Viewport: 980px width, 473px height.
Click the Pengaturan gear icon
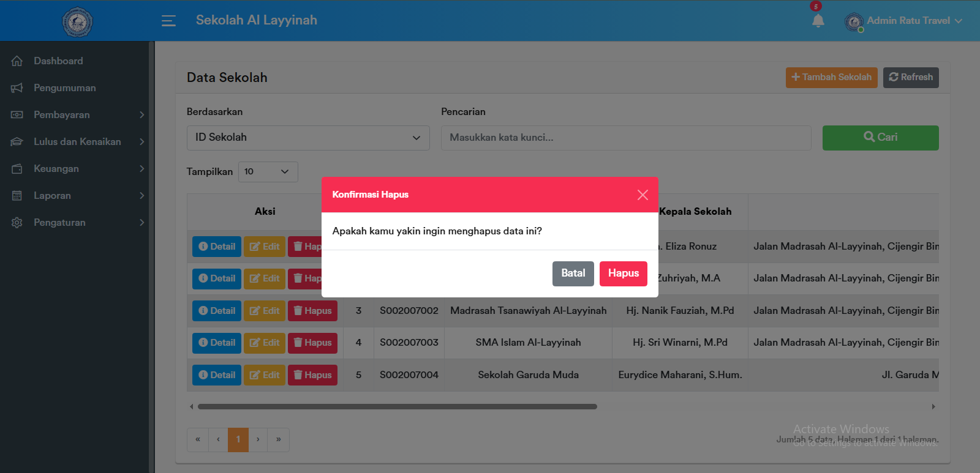click(x=17, y=223)
